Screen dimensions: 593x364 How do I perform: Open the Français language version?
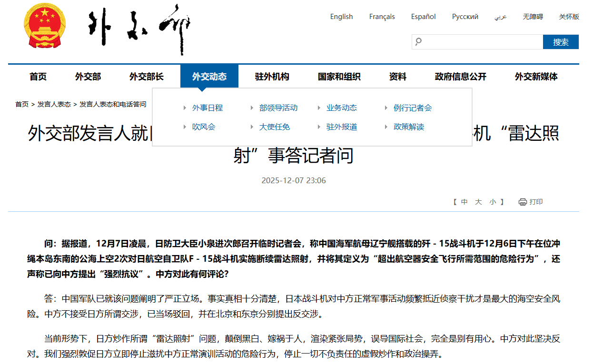pos(382,17)
